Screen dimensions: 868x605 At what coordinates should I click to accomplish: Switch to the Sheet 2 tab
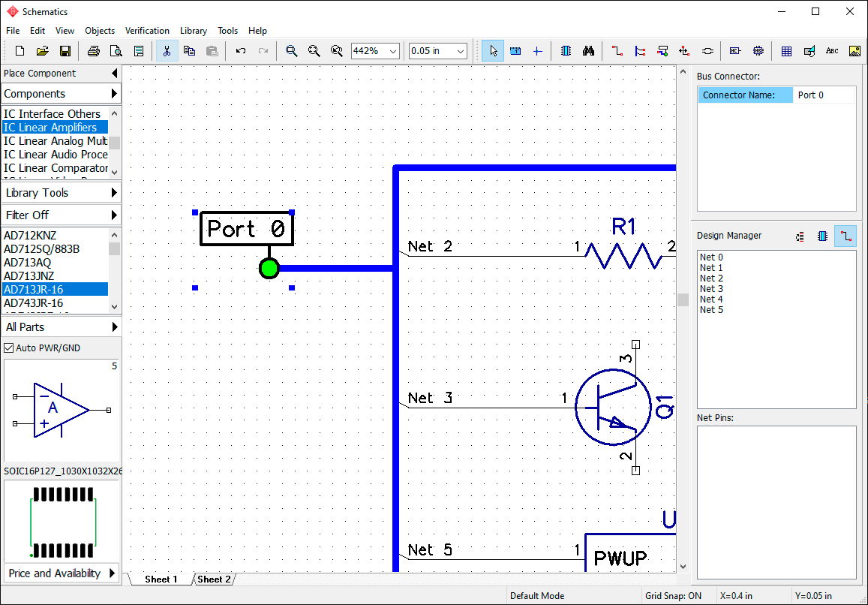(214, 579)
